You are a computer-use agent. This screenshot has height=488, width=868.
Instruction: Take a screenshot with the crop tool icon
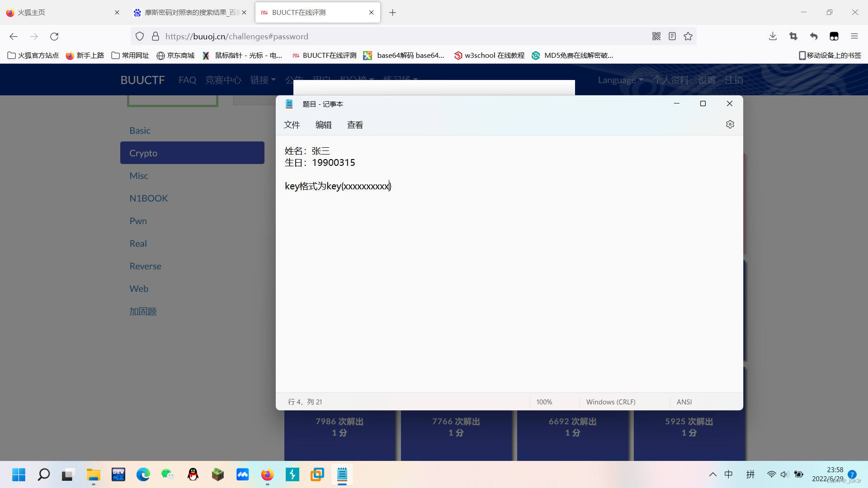(793, 36)
